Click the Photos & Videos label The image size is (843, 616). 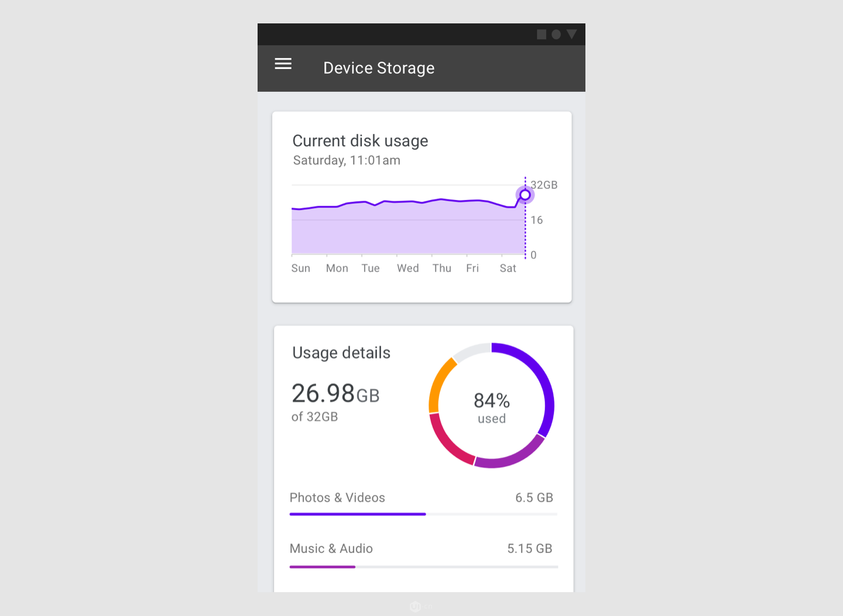pyautogui.click(x=337, y=498)
